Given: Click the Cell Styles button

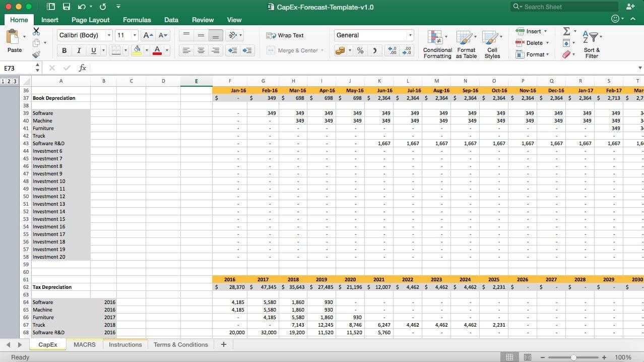Looking at the screenshot, I should coord(492,44).
